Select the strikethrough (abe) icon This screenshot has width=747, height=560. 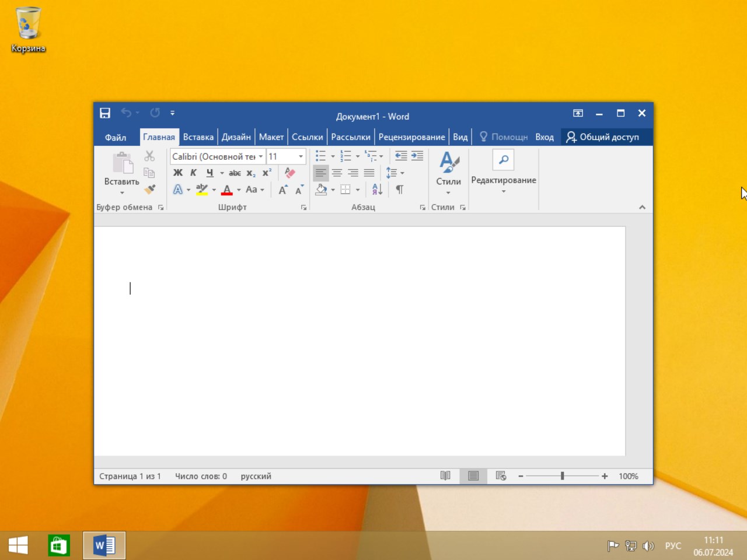pos(235,173)
